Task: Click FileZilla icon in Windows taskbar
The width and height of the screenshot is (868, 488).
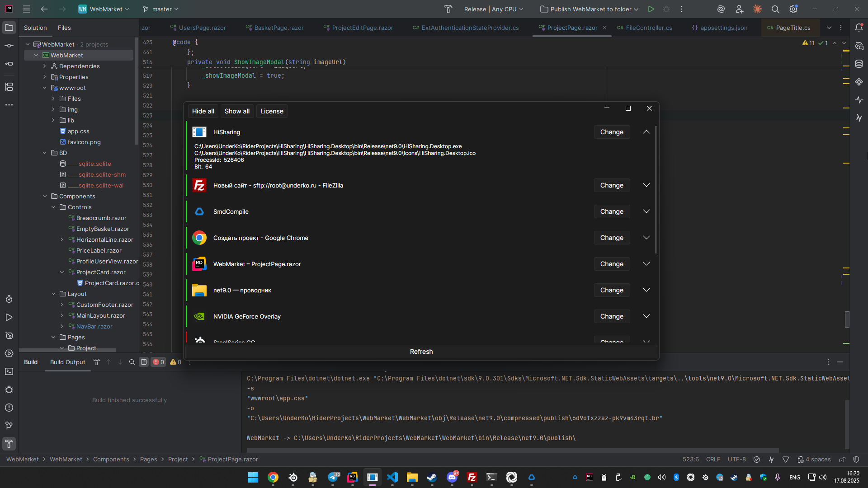Action: pos(472,477)
